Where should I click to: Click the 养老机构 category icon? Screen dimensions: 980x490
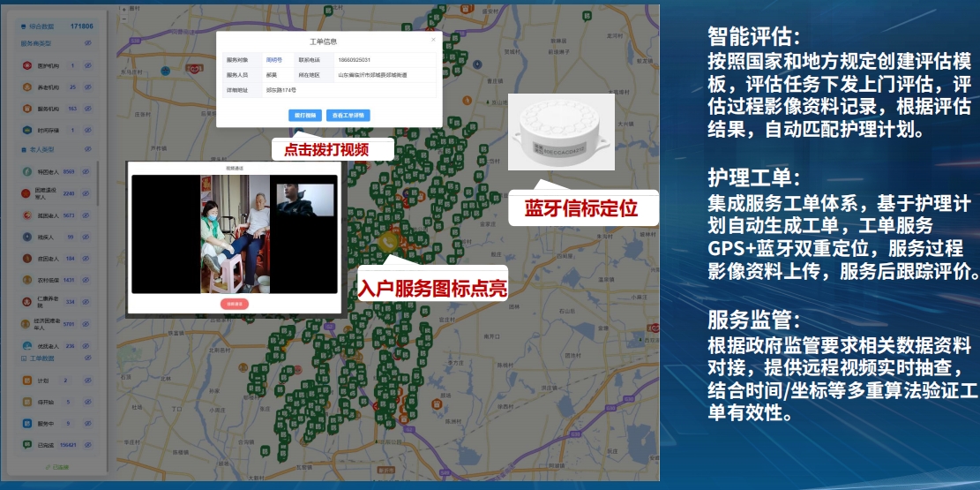tap(27, 87)
